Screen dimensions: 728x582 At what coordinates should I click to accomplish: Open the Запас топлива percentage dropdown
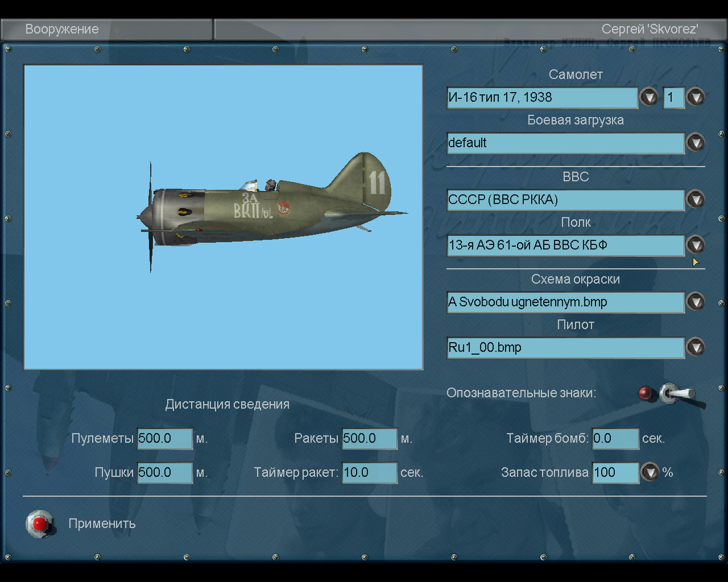(650, 472)
